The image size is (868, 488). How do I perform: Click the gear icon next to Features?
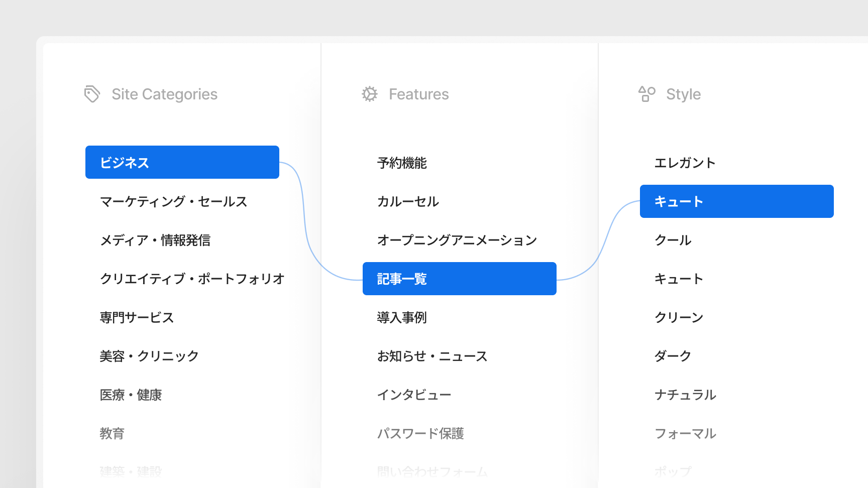point(370,94)
